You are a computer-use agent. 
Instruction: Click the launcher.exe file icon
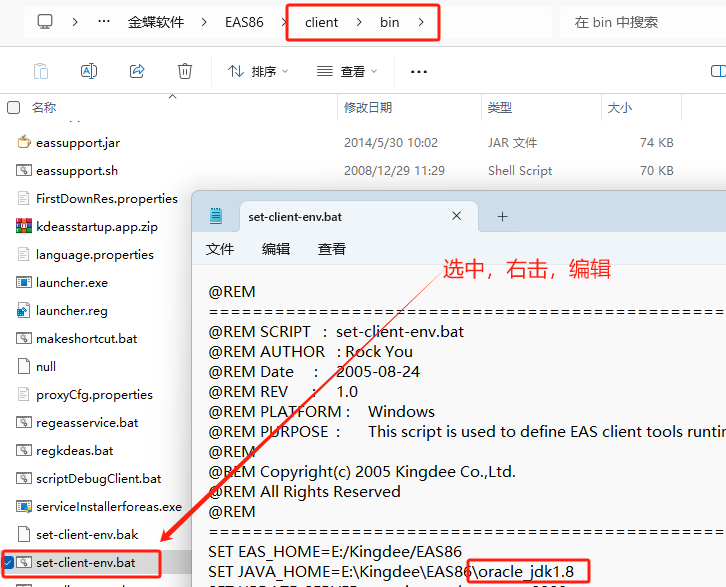pyautogui.click(x=25, y=283)
